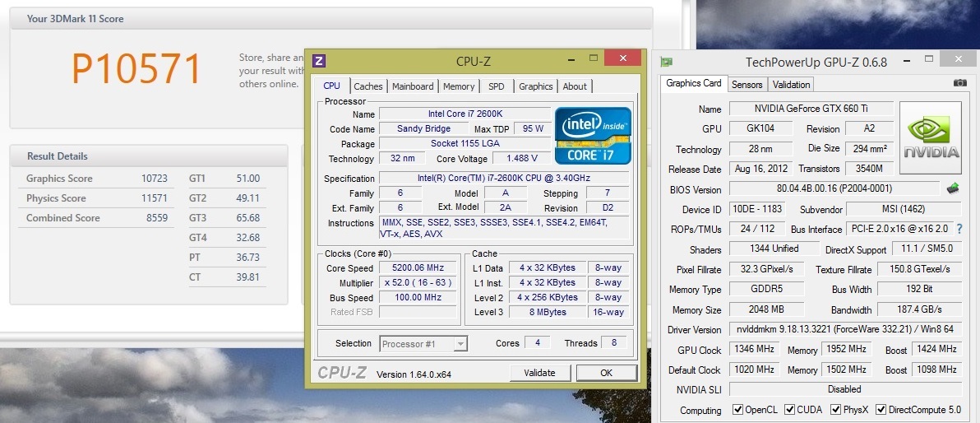The width and height of the screenshot is (980, 423).
Task: Click the Driver Version field nvlddmkm
Action: 845,329
